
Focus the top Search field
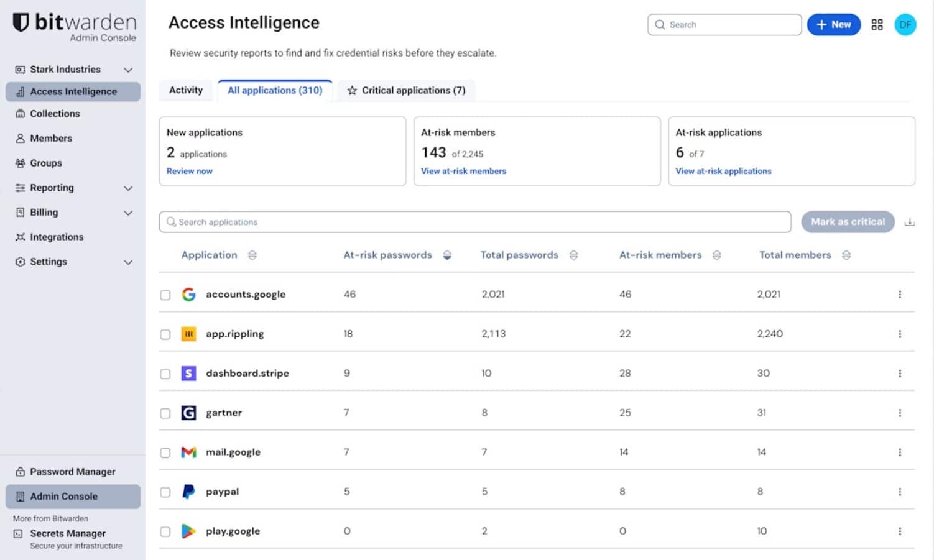(x=724, y=25)
